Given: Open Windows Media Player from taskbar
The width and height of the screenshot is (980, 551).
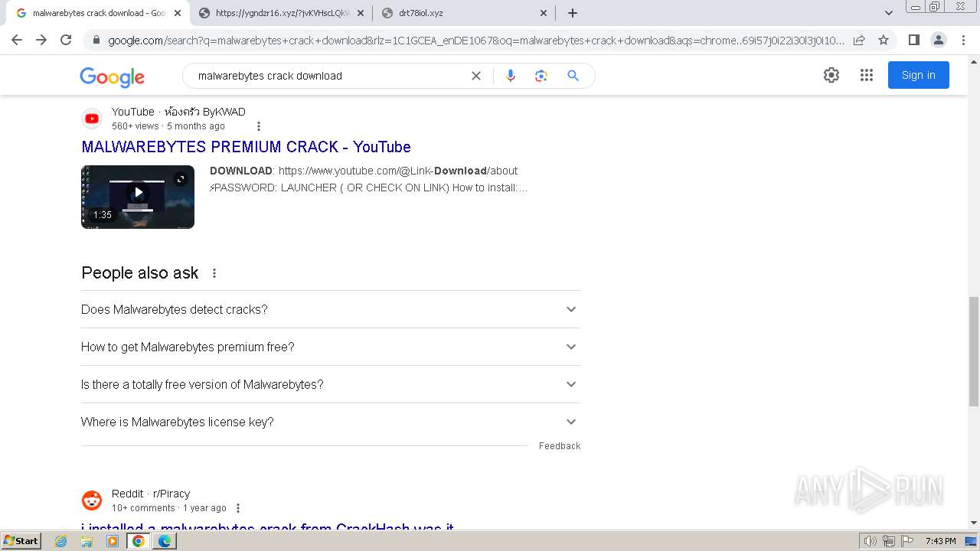Looking at the screenshot, I should point(113,541).
